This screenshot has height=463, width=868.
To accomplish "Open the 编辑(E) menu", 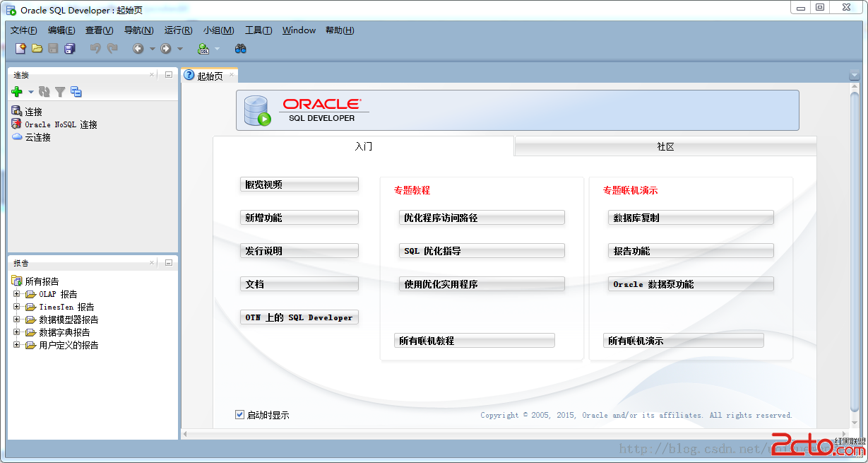I will click(x=61, y=30).
